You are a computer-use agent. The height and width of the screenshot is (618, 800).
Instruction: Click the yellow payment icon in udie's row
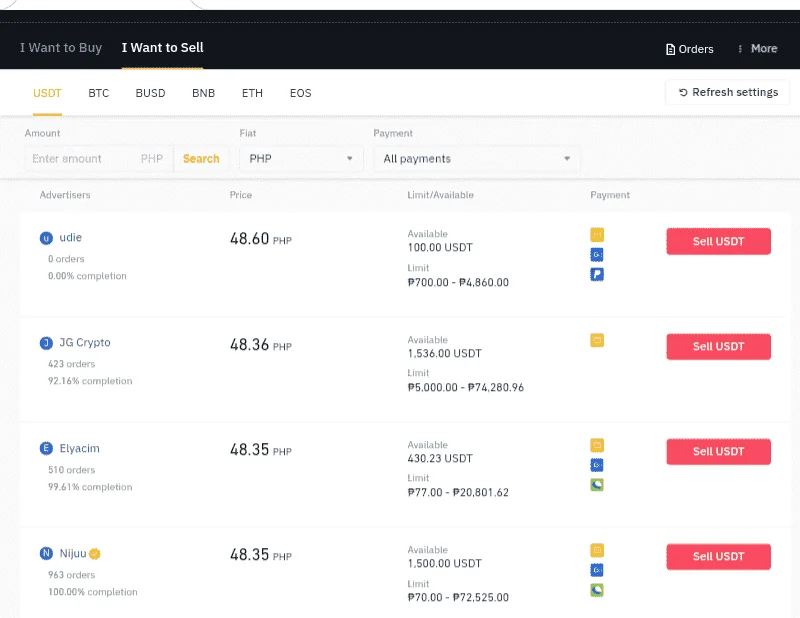597,235
